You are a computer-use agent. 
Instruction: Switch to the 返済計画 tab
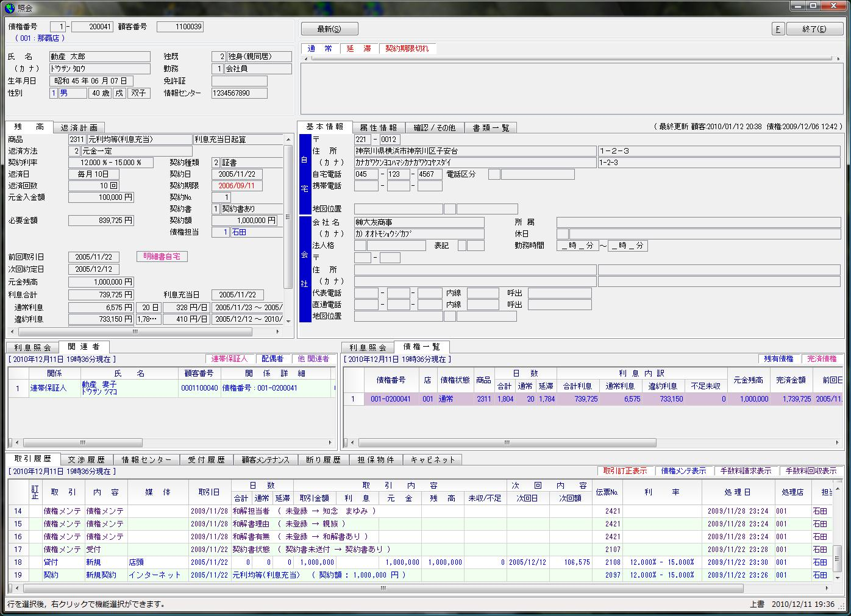[79, 128]
